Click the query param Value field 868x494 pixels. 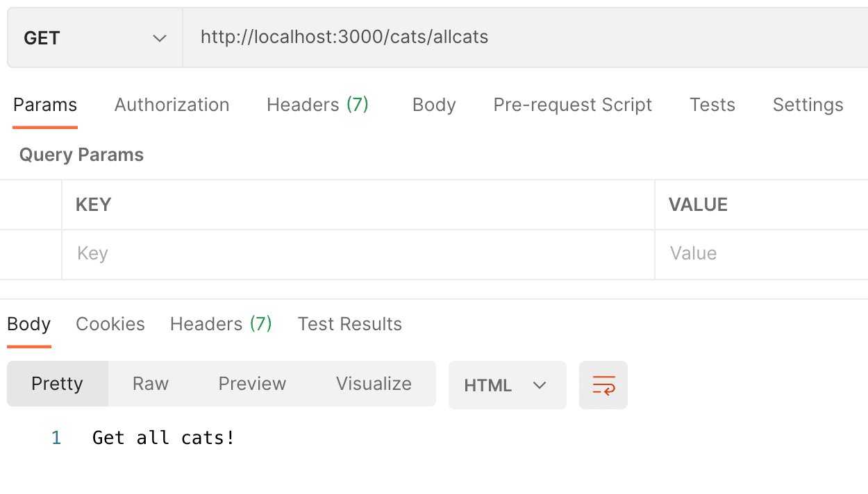click(x=762, y=254)
